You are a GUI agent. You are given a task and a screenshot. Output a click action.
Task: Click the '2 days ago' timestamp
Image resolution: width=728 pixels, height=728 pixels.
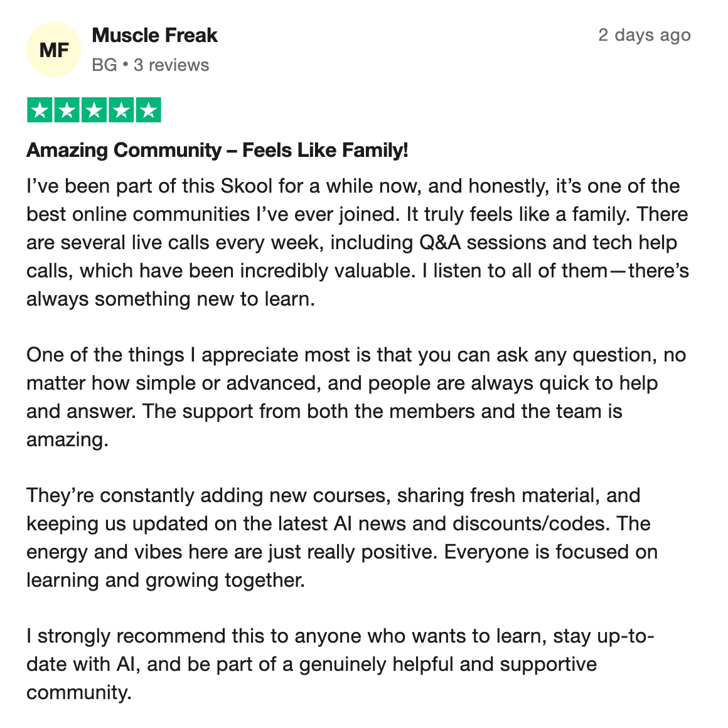pos(645,35)
